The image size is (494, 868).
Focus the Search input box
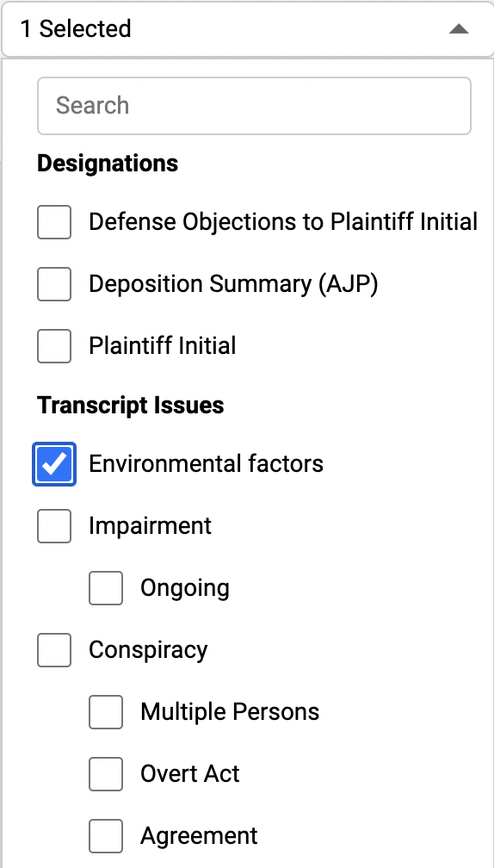click(254, 106)
